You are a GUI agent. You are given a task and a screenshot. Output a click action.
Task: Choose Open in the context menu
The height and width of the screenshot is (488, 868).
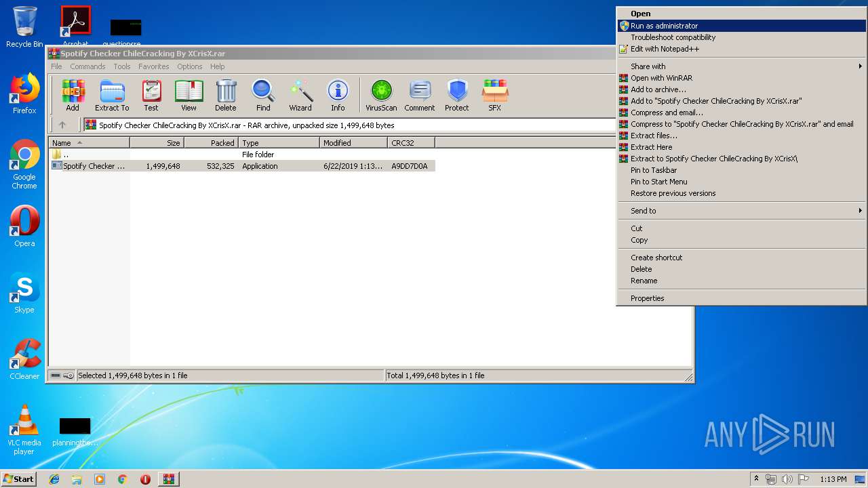coord(741,14)
